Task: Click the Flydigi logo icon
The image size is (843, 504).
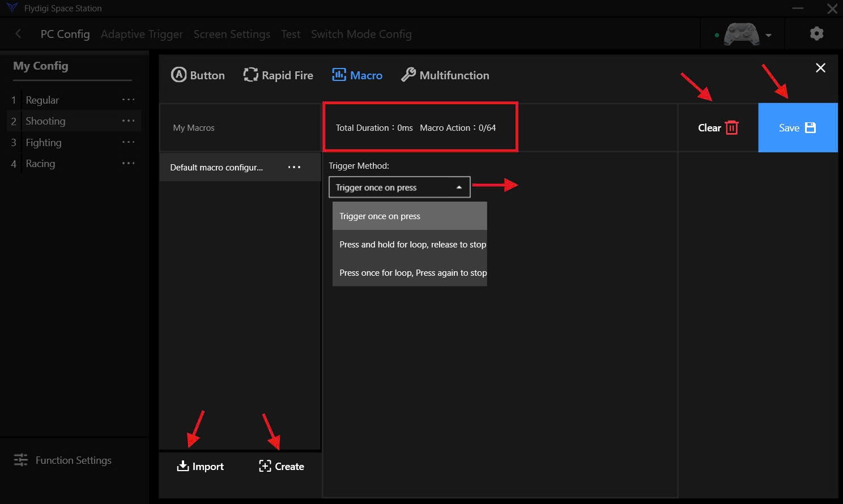Action: coord(12,8)
